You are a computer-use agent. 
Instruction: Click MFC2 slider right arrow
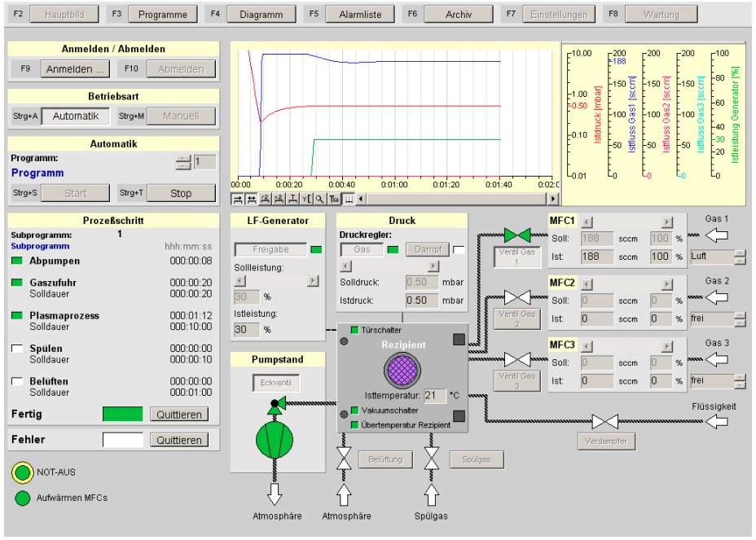click(667, 284)
